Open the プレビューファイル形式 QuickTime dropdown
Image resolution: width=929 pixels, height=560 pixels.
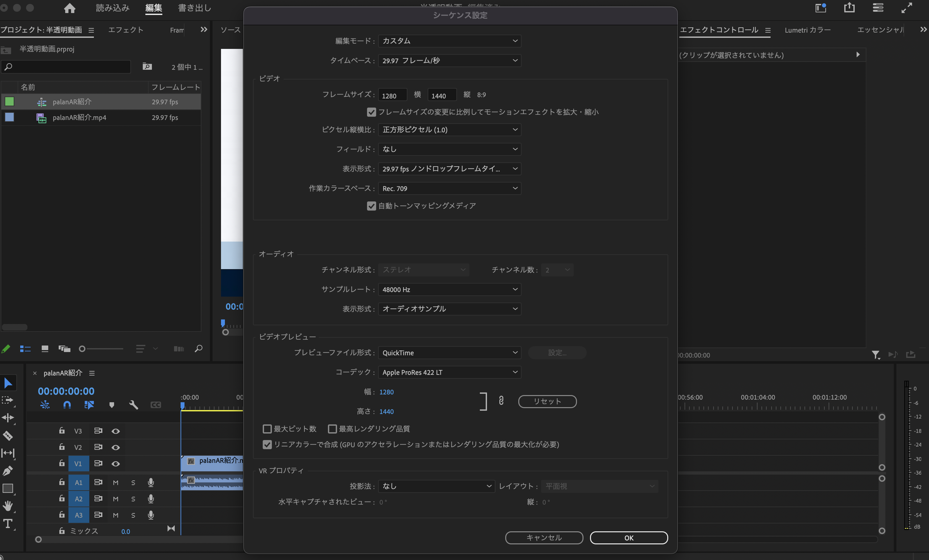pos(450,353)
